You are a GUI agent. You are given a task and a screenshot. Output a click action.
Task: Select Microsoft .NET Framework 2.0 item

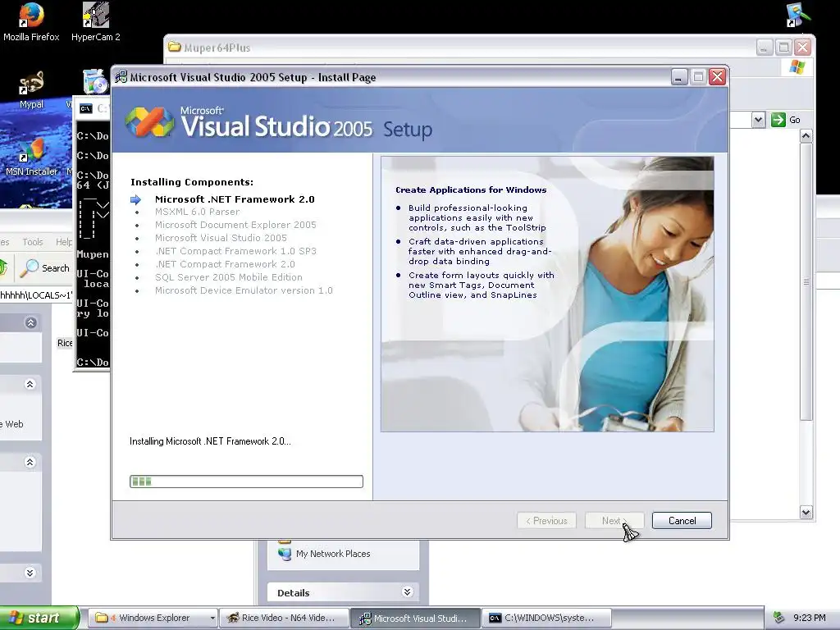pyautogui.click(x=235, y=199)
